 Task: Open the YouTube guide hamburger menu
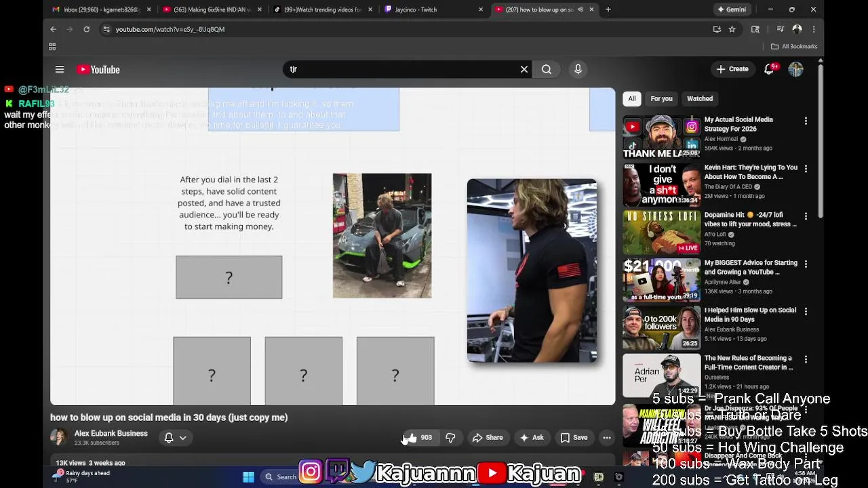[60, 69]
